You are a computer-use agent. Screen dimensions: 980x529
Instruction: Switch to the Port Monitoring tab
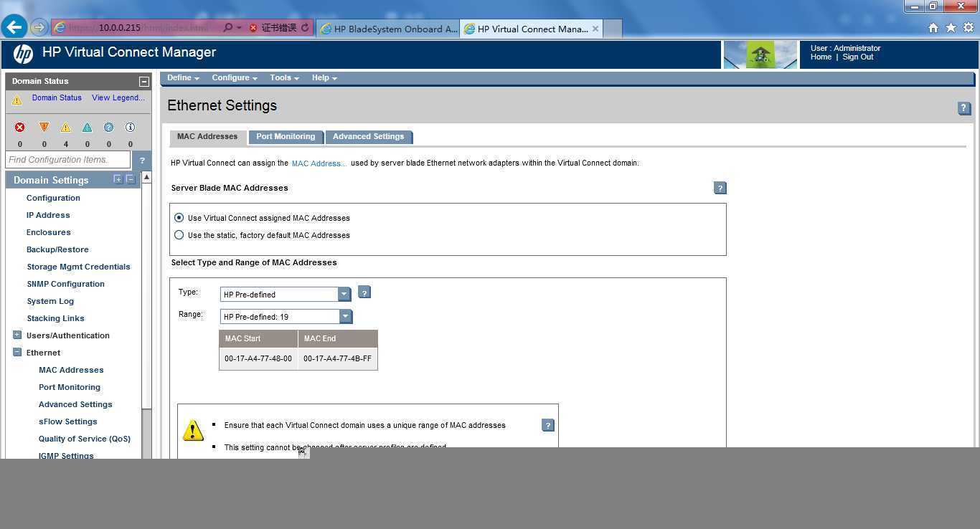pos(286,137)
